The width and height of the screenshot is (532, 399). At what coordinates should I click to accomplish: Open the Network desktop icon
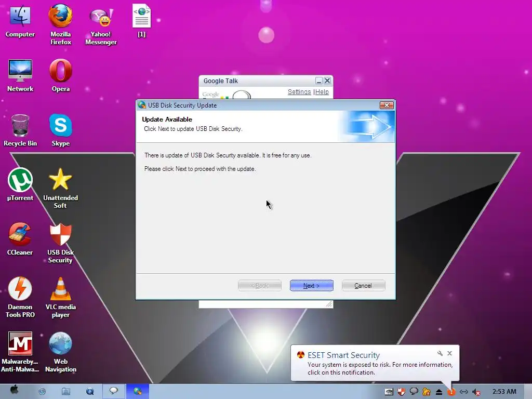point(20,76)
